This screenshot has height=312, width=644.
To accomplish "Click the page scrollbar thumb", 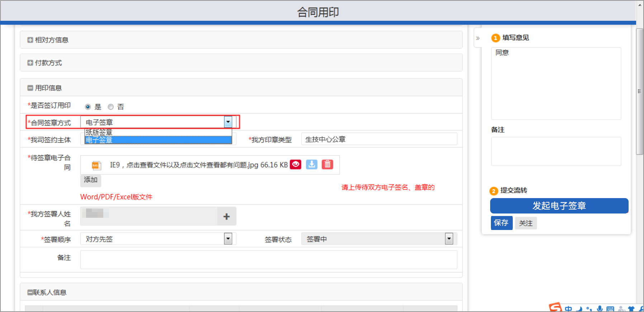I will pyautogui.click(x=639, y=91).
